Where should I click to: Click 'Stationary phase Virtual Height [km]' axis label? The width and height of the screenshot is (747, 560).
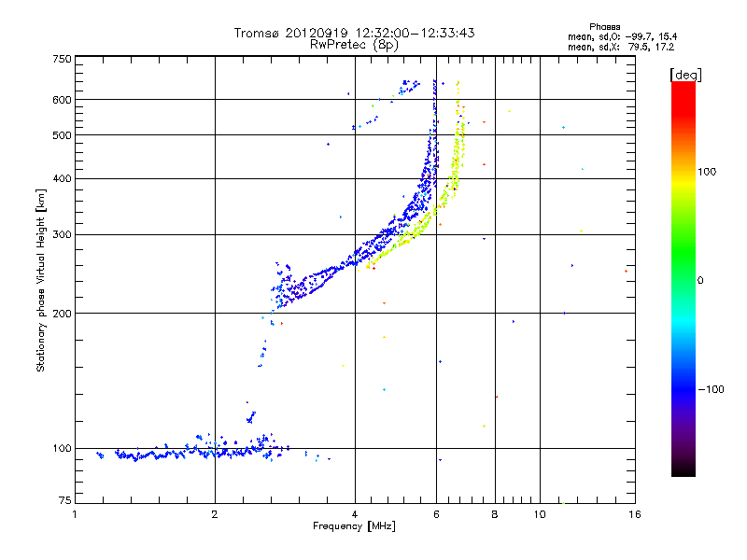[x=41, y=281]
